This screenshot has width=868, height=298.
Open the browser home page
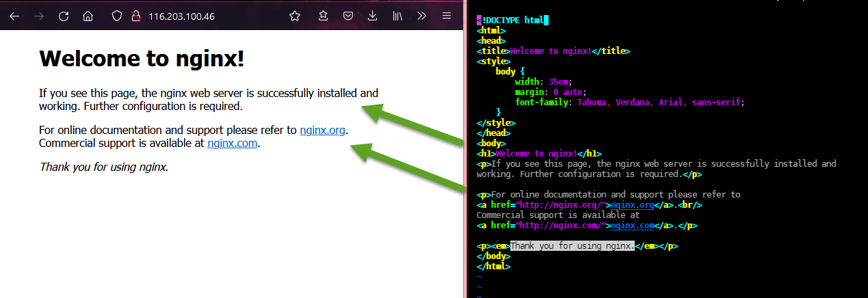point(88,16)
